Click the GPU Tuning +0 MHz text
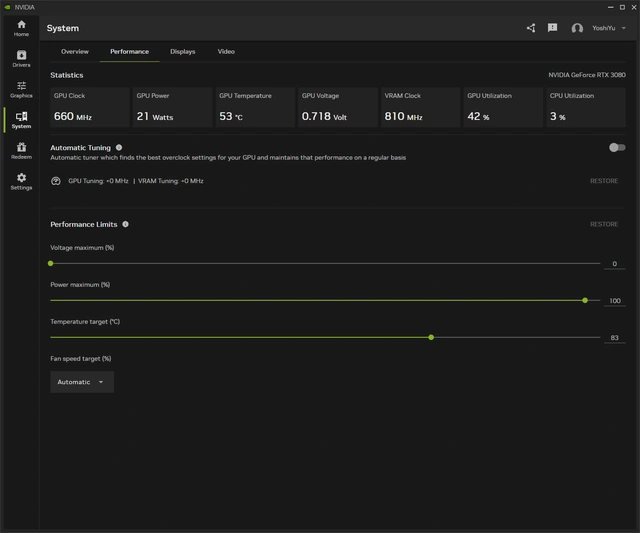The height and width of the screenshot is (533, 640). coord(98,181)
